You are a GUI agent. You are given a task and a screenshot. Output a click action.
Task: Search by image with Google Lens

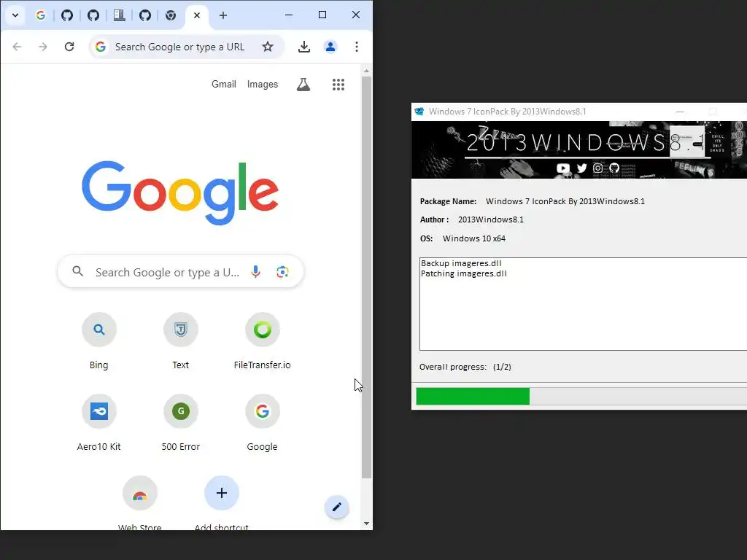(x=282, y=272)
